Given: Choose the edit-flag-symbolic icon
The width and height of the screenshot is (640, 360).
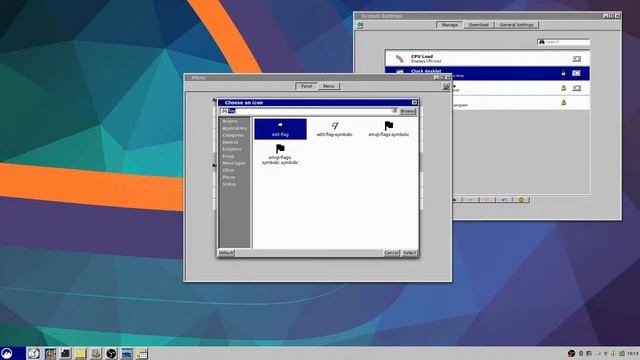Looking at the screenshot, I should click(x=334, y=129).
